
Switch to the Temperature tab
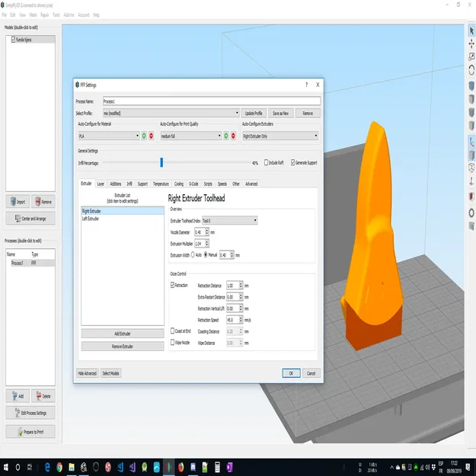tap(161, 184)
